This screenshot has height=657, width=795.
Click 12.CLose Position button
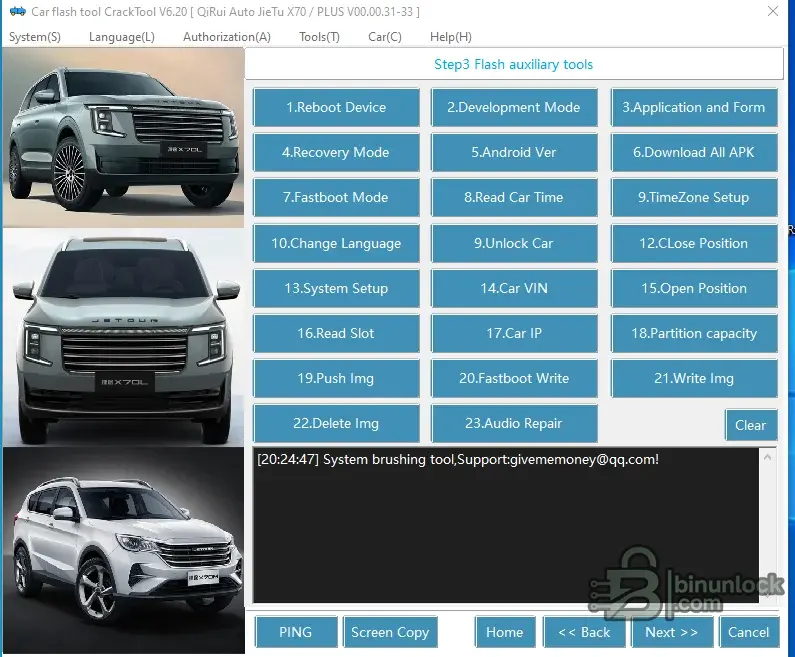(694, 243)
